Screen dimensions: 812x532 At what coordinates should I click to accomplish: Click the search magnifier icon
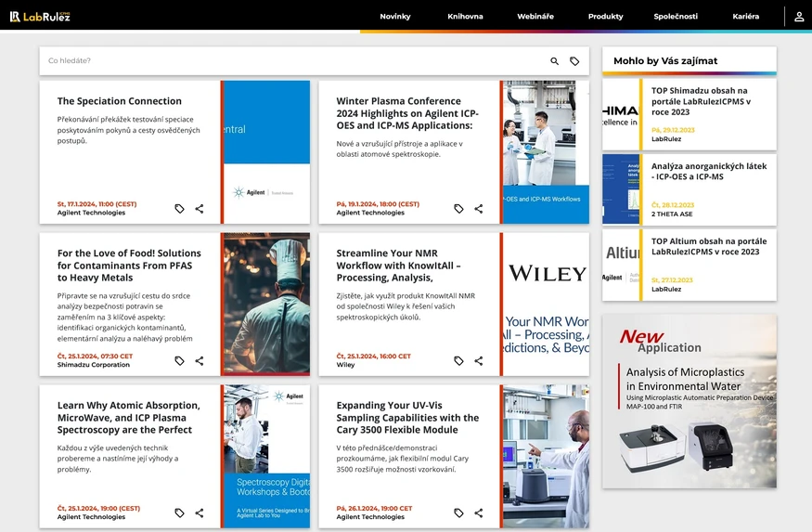point(554,61)
